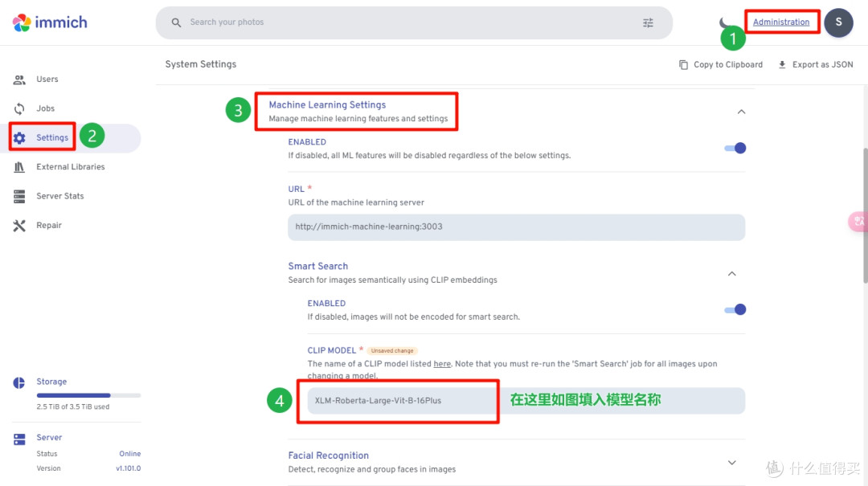The width and height of the screenshot is (868, 486).
Task: Click the search magnifier icon
Action: tap(176, 22)
